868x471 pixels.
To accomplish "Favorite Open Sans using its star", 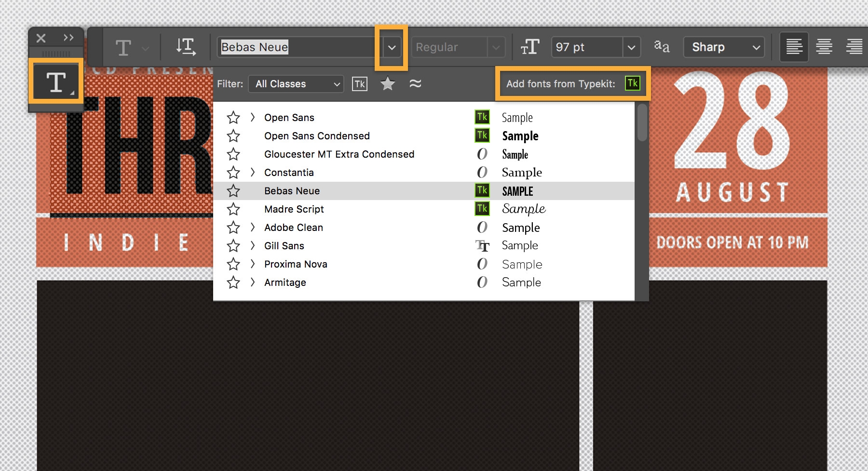I will tap(233, 117).
